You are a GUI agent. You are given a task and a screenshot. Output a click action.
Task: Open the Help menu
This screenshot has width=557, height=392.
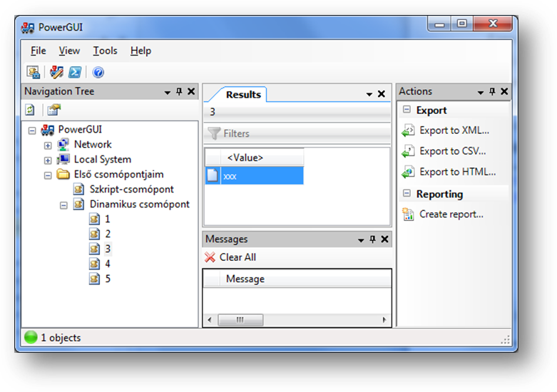click(140, 51)
